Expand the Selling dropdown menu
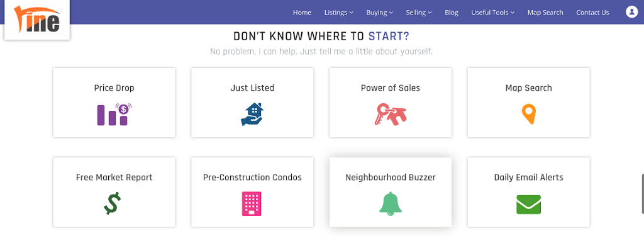 tap(419, 13)
